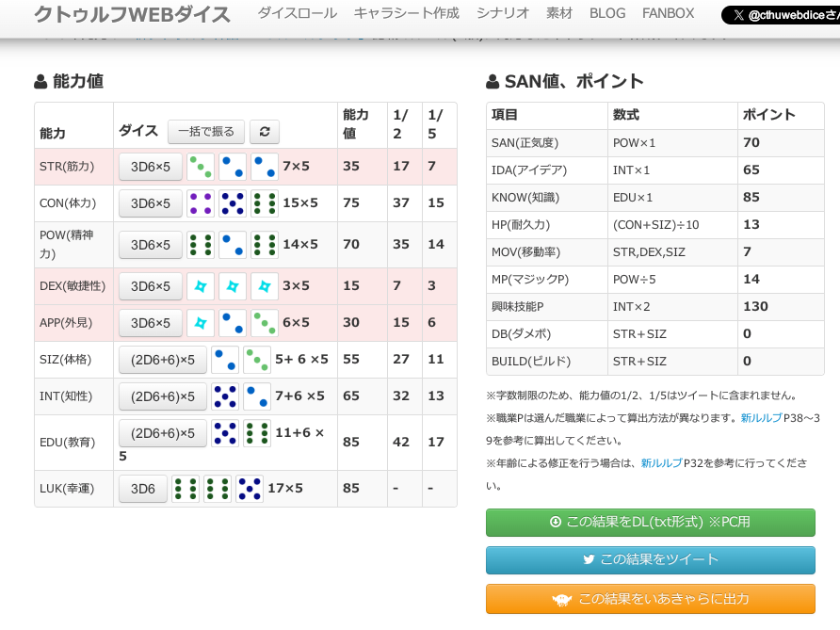Switch to キャラシート作成 page
Viewport: 840px width, 630px height.
(407, 13)
